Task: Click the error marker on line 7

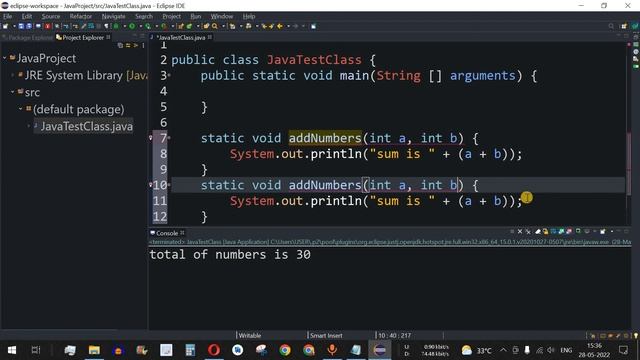Action: 151,138
